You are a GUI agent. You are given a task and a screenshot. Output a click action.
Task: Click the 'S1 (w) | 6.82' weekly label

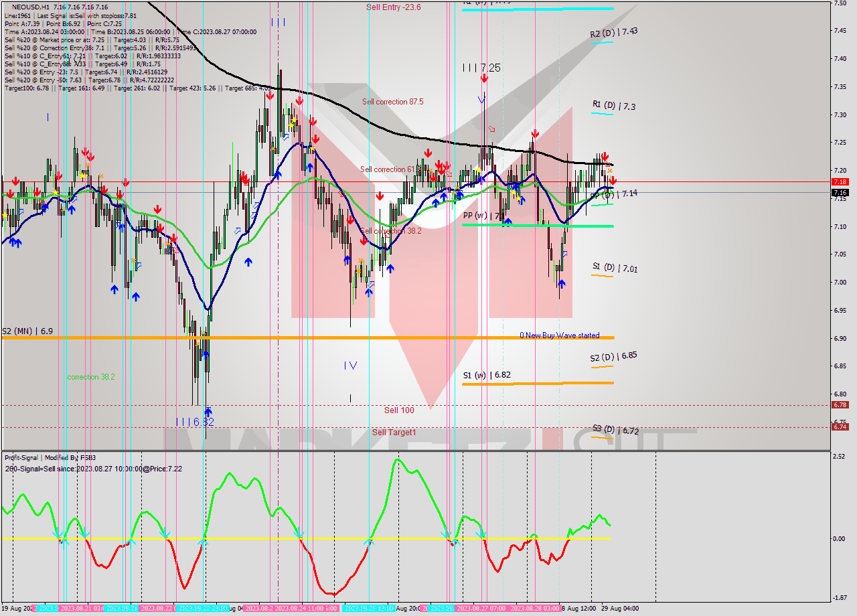pyautogui.click(x=487, y=375)
